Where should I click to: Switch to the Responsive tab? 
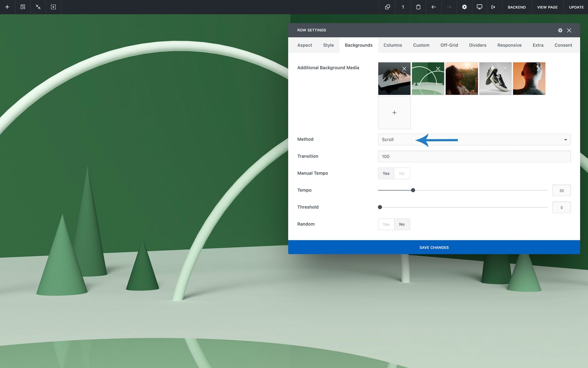coord(509,45)
